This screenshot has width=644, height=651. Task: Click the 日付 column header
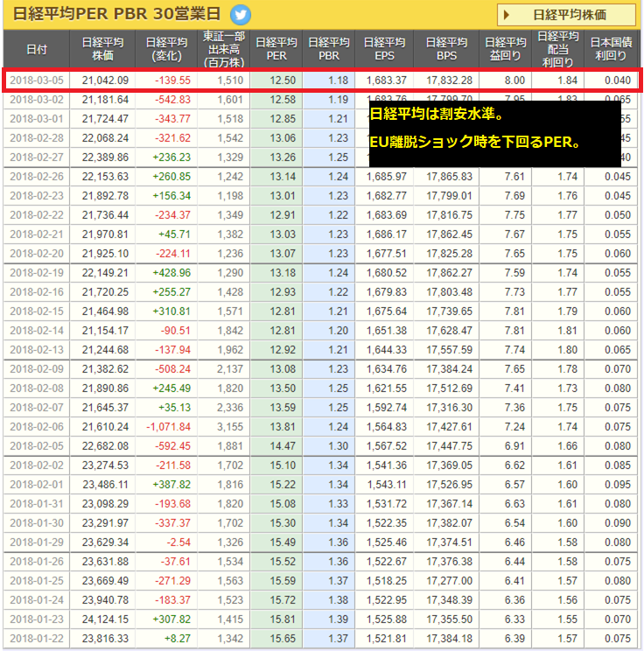(x=37, y=49)
